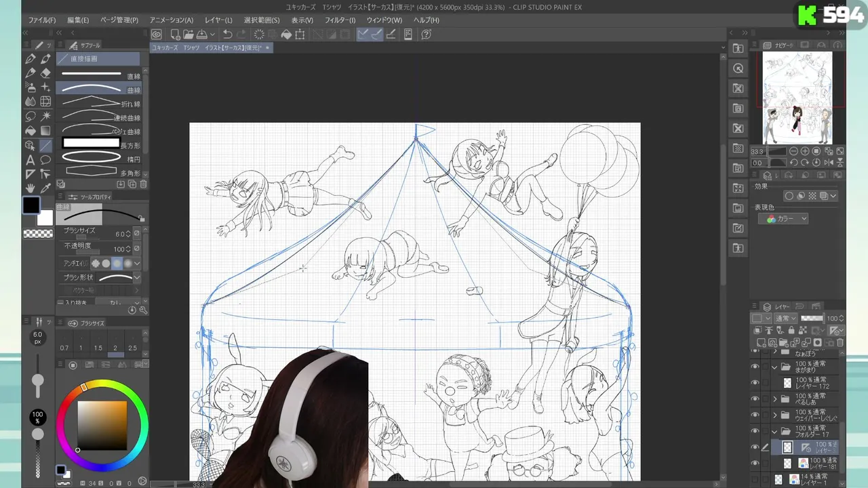Close the canvas document tab
The width and height of the screenshot is (868, 488).
pos(268,48)
